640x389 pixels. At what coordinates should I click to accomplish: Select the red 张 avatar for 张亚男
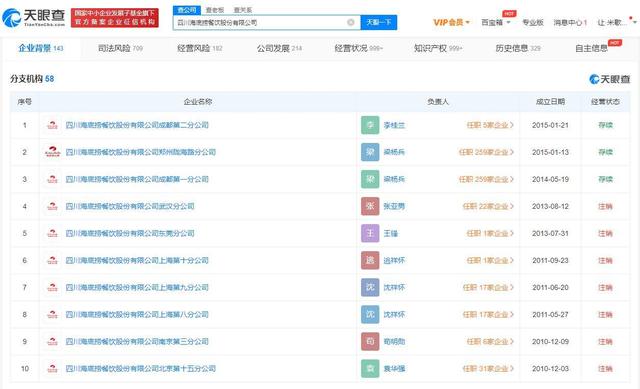(370, 206)
